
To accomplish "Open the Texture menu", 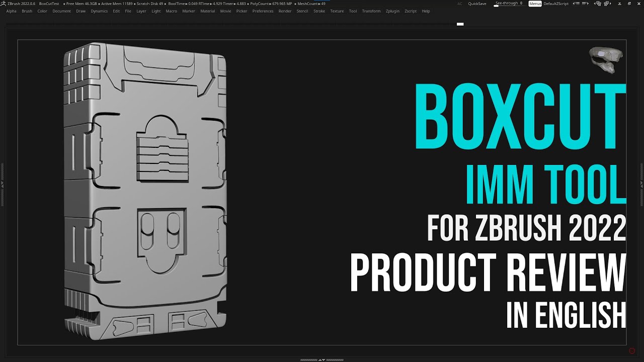I will [x=337, y=11].
